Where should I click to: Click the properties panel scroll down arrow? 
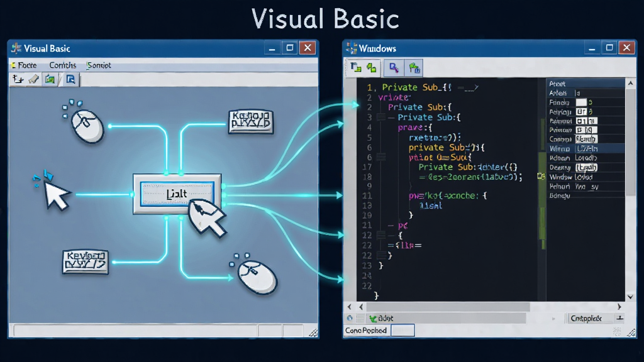pyautogui.click(x=630, y=297)
